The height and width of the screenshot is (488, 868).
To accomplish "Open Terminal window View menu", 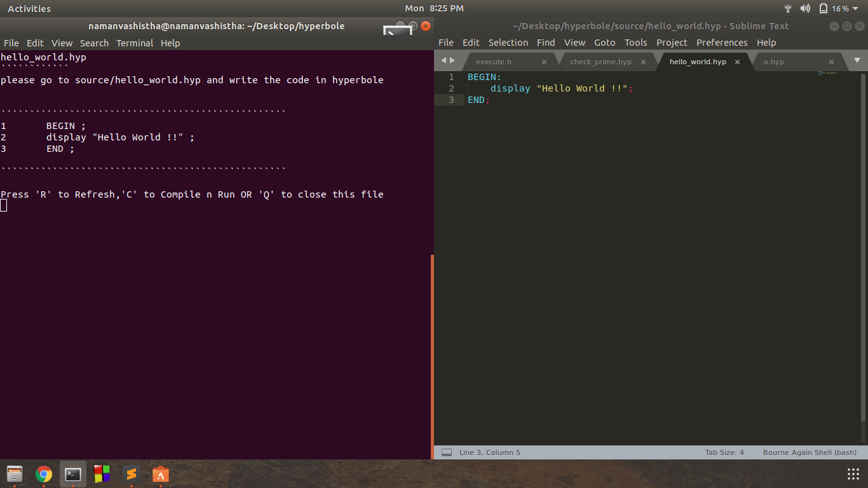I will [62, 43].
